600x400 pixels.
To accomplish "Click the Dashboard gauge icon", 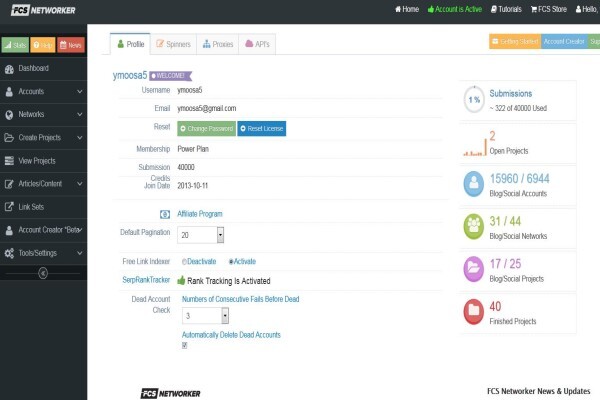I will pos(9,69).
